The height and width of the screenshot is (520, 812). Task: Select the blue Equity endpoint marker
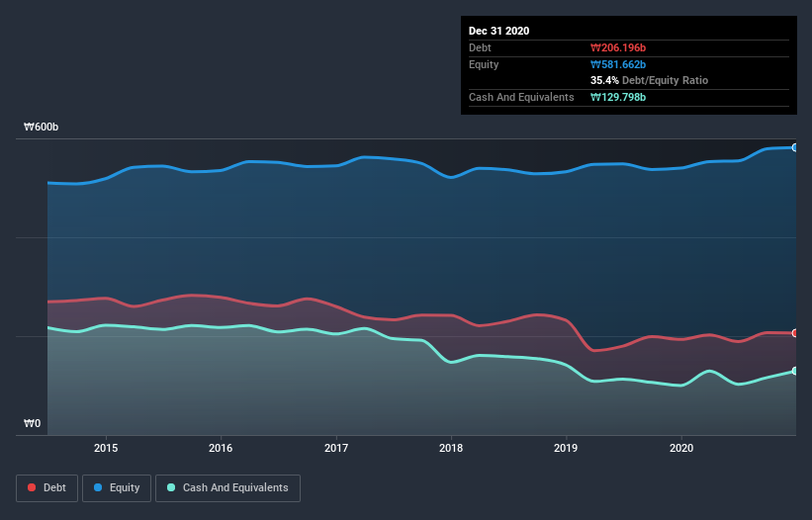(795, 147)
